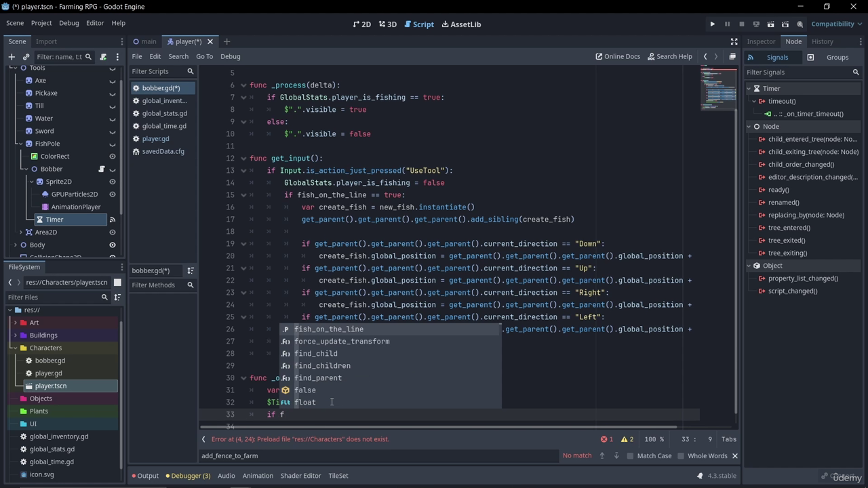The width and height of the screenshot is (868, 488).
Task: Click the instance child scene link icon
Action: (26, 57)
